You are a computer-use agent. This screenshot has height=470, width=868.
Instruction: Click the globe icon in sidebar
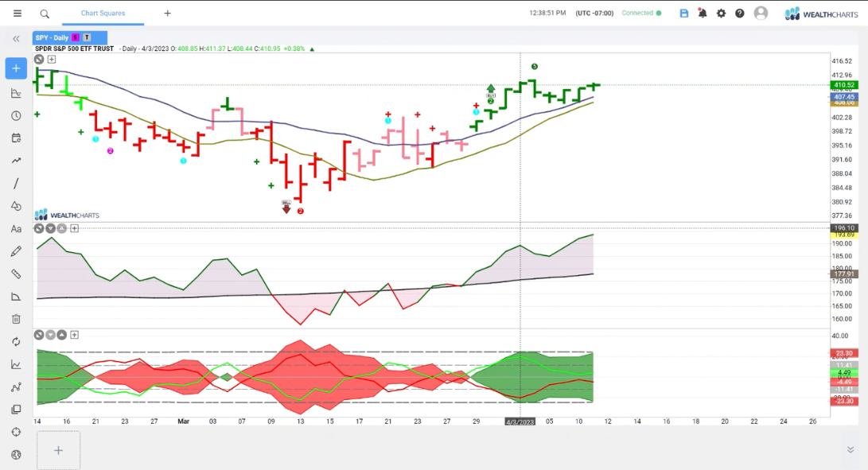(x=16, y=455)
